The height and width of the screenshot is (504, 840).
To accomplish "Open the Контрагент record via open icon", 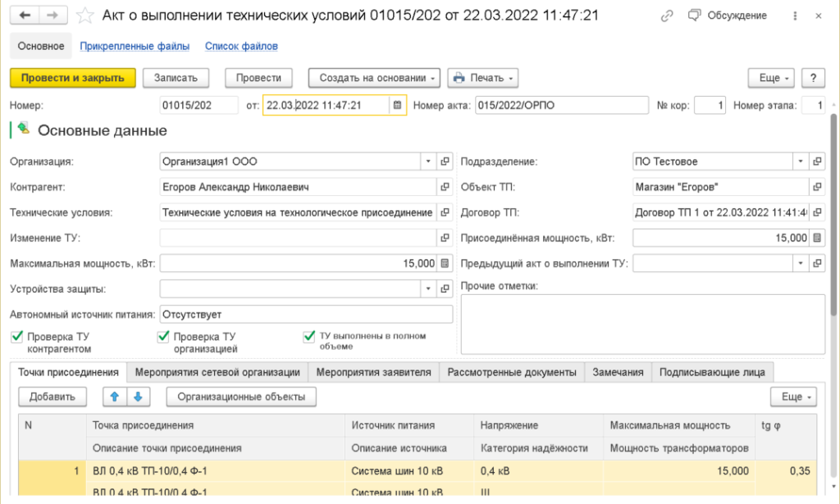I will pyautogui.click(x=445, y=187).
